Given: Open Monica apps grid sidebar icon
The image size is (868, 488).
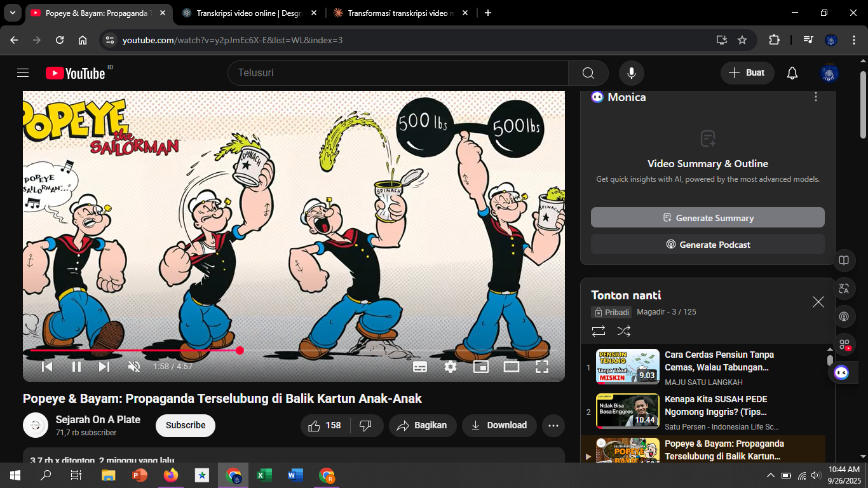Looking at the screenshot, I should pos(844,345).
